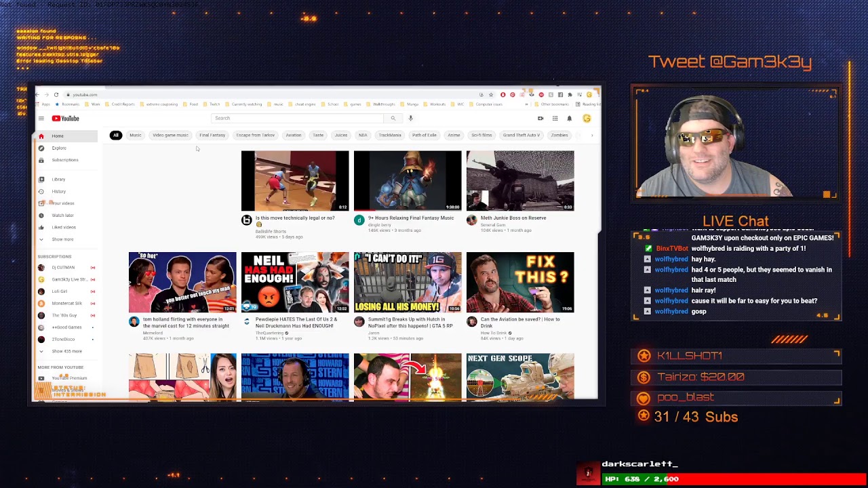Open dingle berry channel avatar

[359, 220]
